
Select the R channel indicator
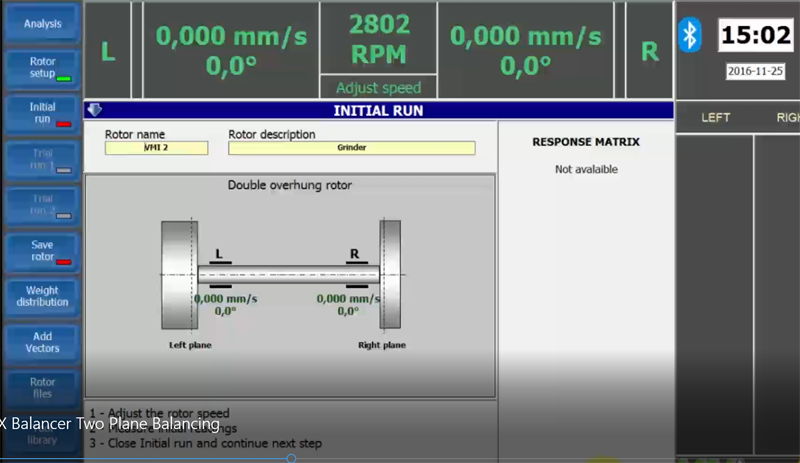(650, 51)
